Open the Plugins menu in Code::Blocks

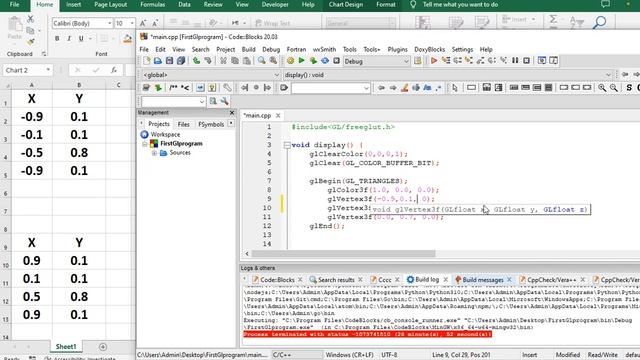coord(397,49)
